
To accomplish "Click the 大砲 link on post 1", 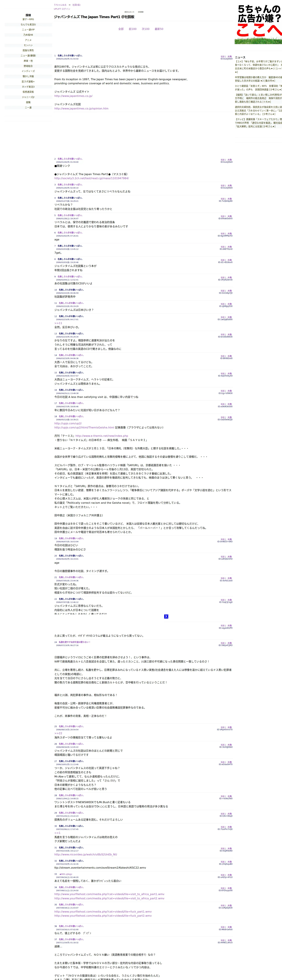I will click(230, 57).
